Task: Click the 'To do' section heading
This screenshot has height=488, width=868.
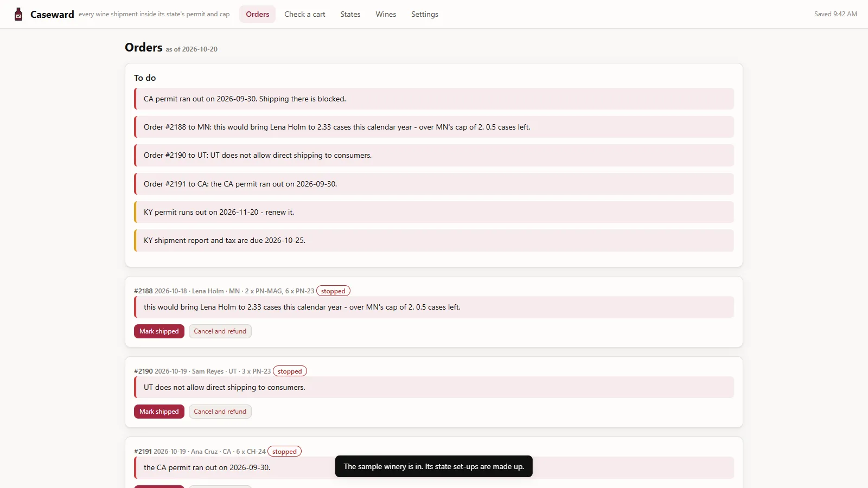Action: [145, 78]
